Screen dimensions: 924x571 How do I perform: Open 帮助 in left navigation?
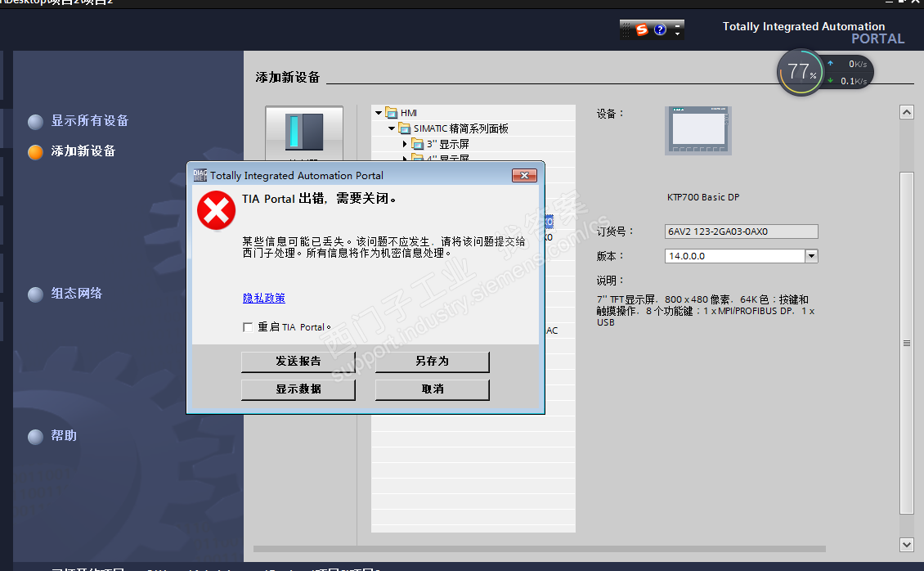(x=64, y=435)
